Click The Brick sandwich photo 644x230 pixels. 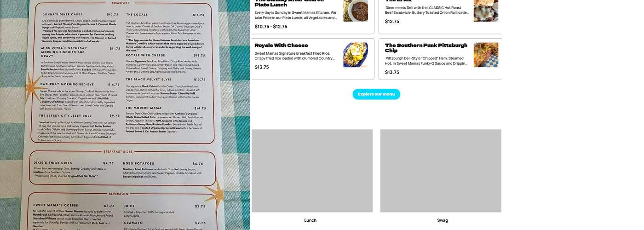(x=486, y=11)
